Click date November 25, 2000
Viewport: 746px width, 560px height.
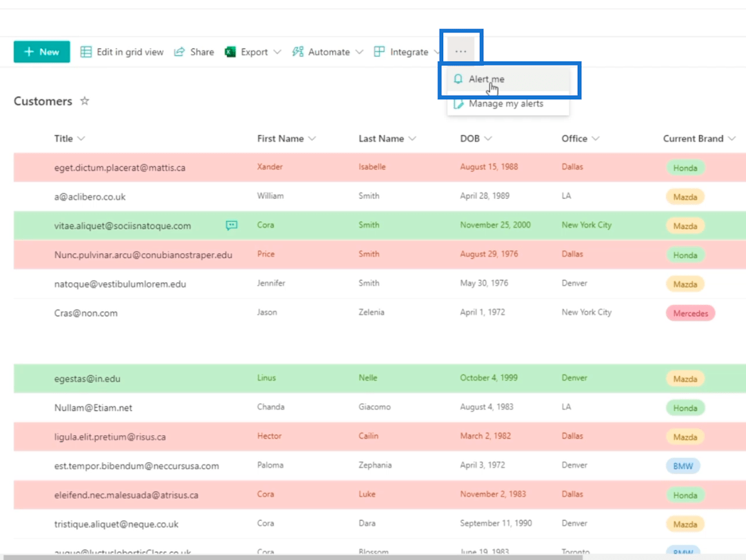(495, 225)
